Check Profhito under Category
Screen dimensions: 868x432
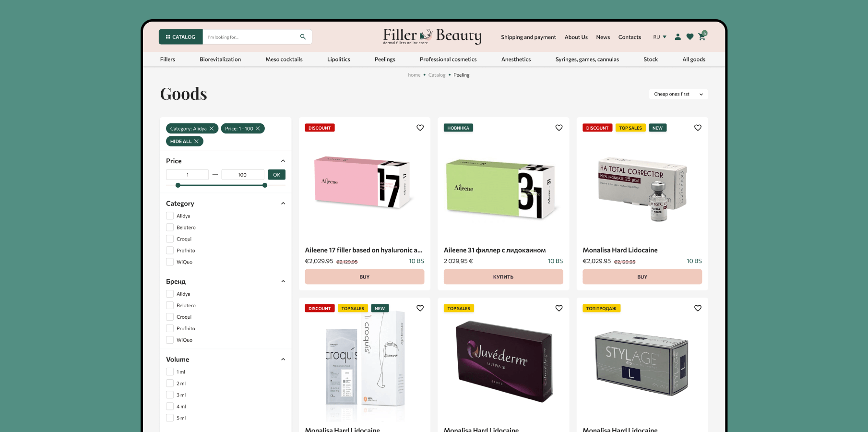(x=170, y=251)
